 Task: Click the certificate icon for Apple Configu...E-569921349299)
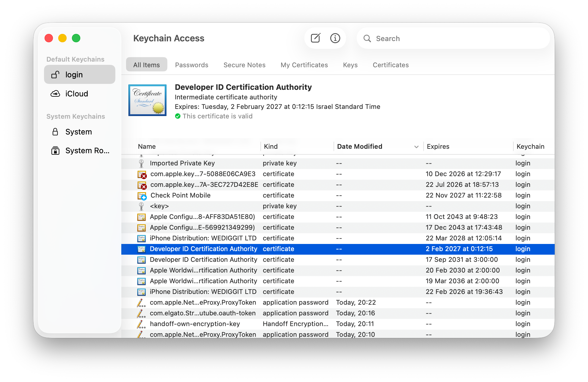point(142,228)
